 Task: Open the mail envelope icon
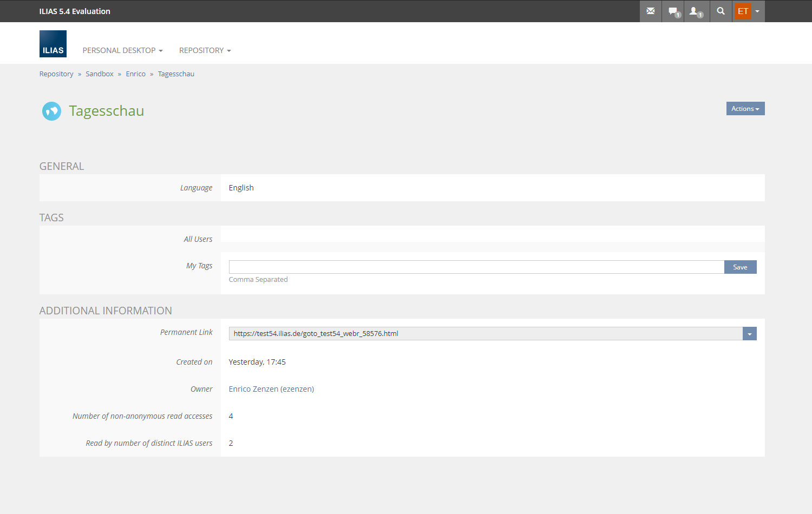[x=651, y=11]
